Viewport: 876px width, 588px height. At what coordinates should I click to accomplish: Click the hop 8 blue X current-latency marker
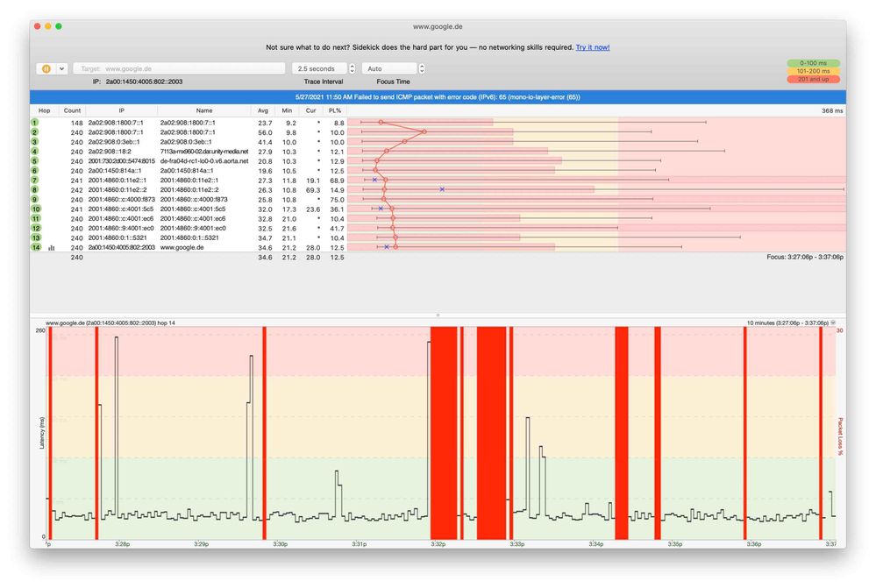442,189
